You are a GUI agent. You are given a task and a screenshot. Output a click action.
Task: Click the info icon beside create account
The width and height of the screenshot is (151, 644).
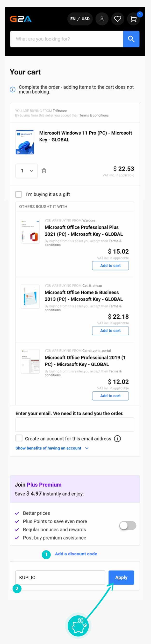[x=117, y=439]
